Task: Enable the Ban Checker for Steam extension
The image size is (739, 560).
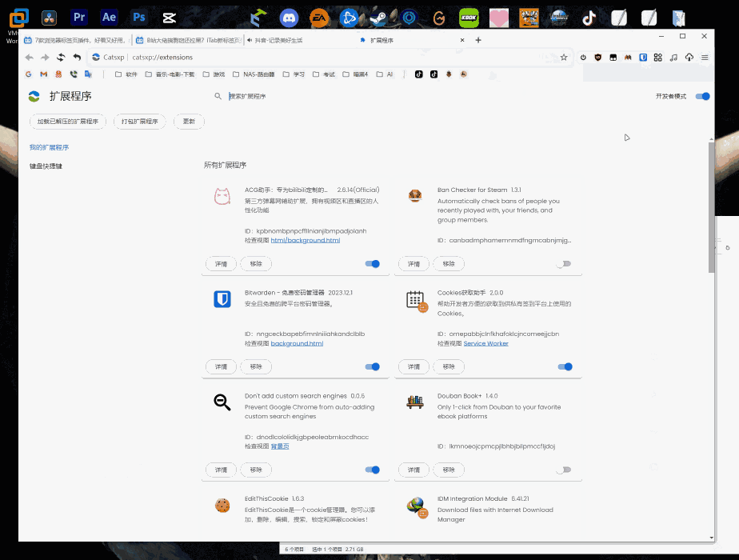Action: (x=565, y=264)
